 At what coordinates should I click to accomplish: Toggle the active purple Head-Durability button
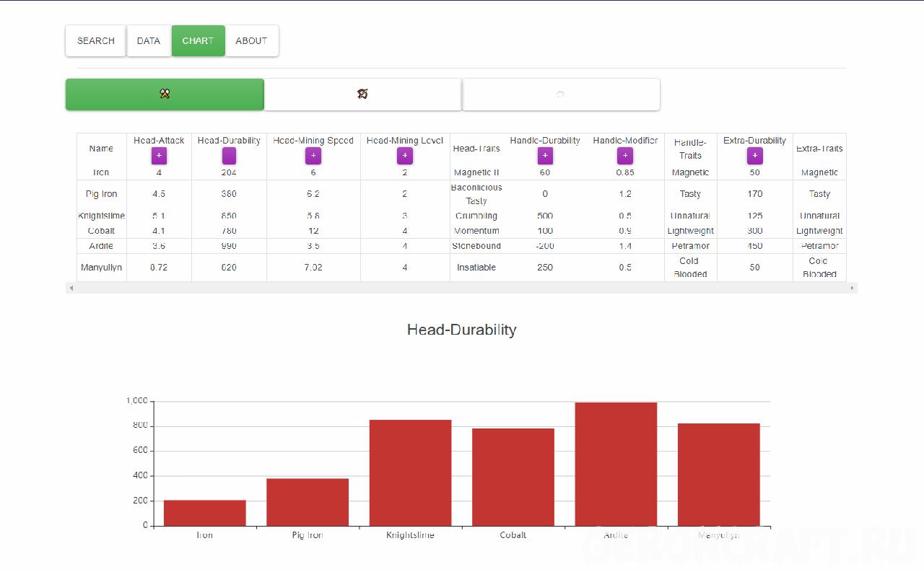[x=229, y=156]
